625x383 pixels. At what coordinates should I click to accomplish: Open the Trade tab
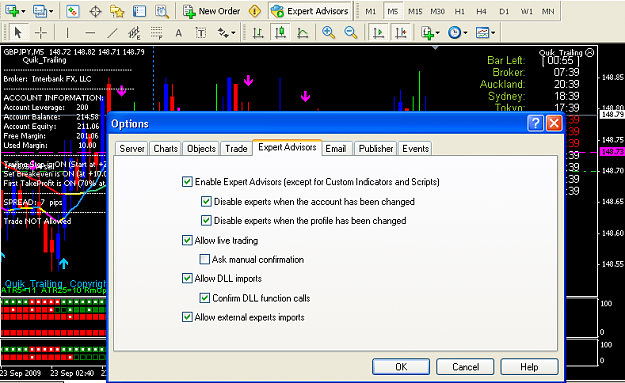236,149
